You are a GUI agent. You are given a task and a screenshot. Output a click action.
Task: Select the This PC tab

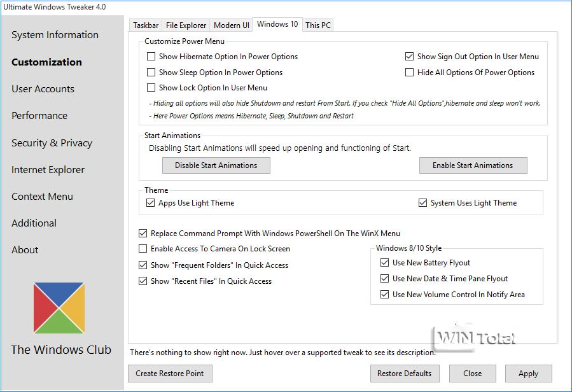point(317,25)
